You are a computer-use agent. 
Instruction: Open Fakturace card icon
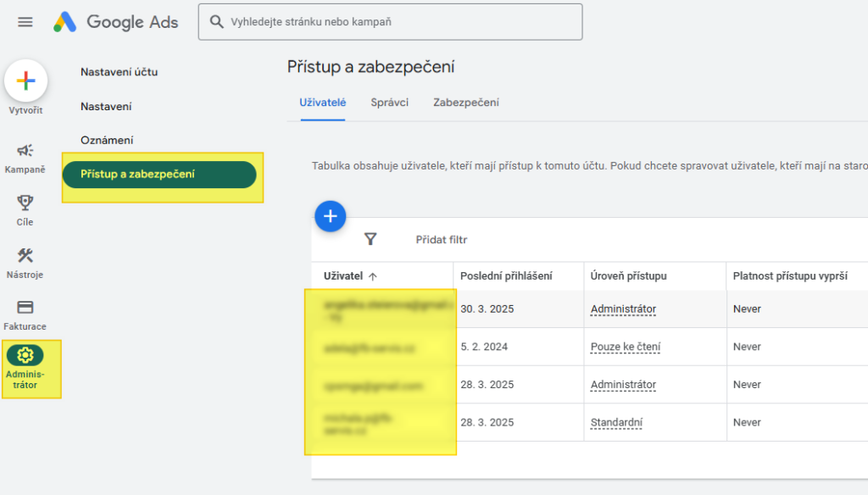click(25, 308)
